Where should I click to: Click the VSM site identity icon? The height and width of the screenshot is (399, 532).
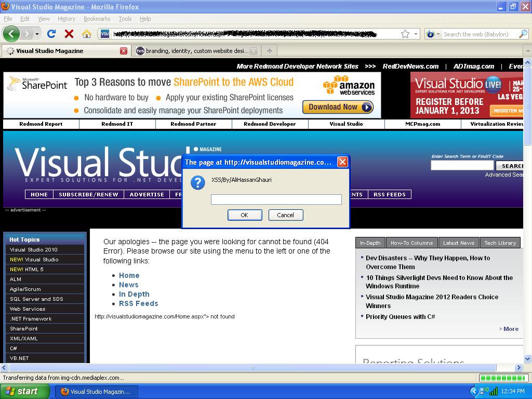[x=105, y=34]
